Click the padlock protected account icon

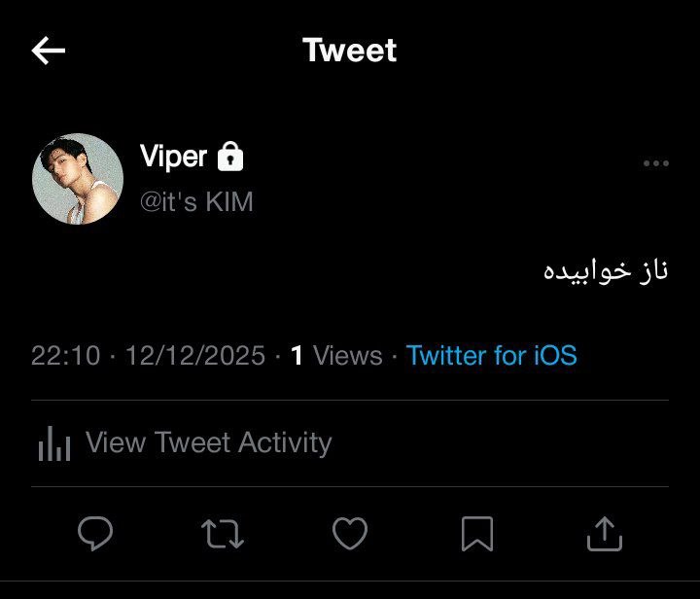230,157
